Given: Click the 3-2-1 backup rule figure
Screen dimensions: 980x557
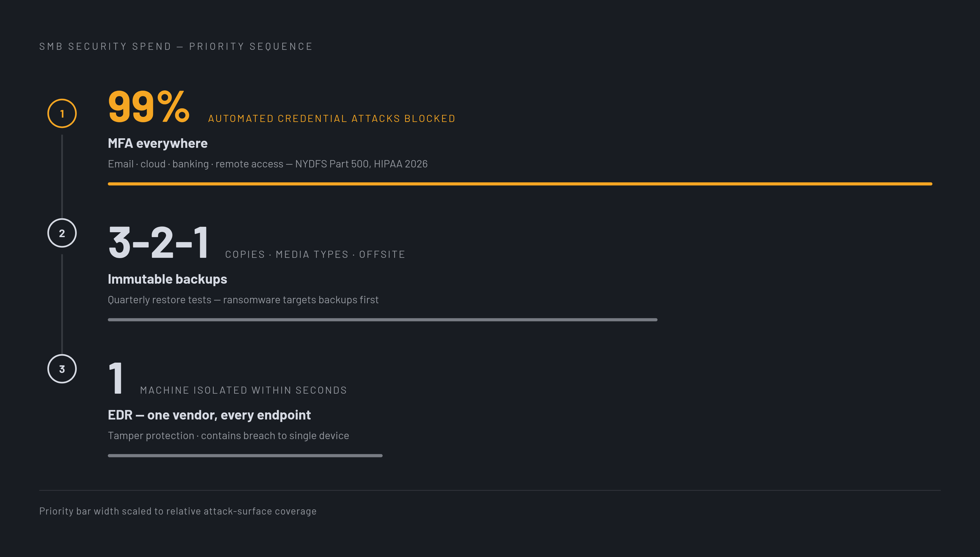Looking at the screenshot, I should coord(158,242).
